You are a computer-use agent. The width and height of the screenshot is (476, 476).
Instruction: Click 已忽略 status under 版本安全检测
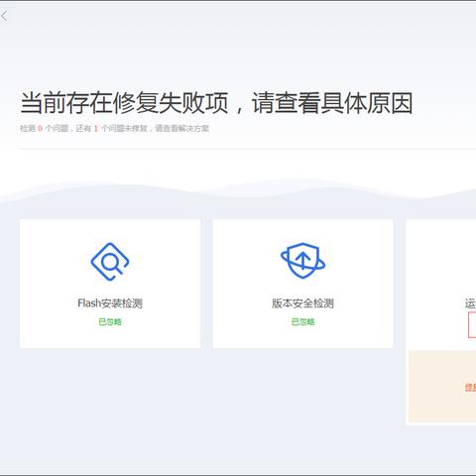coord(302,321)
